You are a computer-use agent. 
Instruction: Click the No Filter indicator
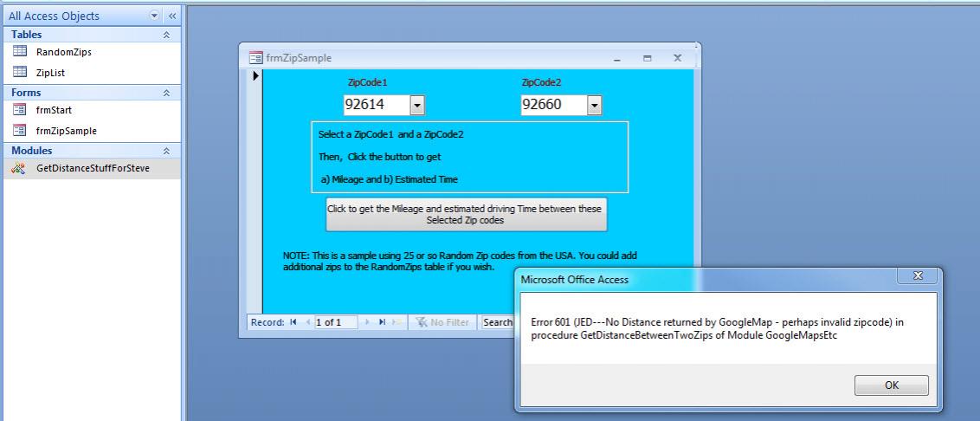[442, 322]
